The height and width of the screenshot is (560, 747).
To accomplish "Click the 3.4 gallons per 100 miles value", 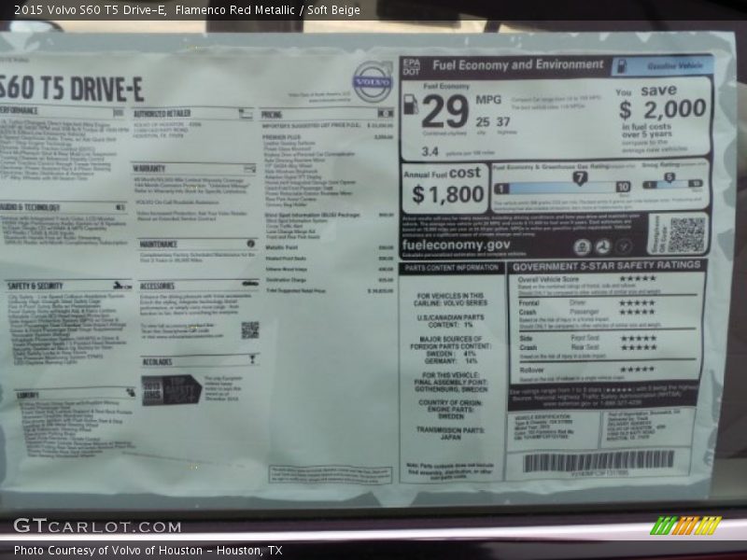I will 430,151.
